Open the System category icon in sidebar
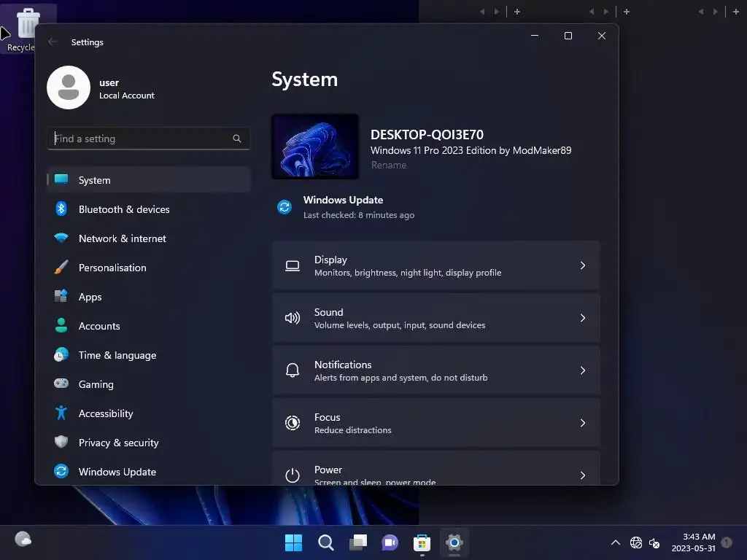747x560 pixels. [x=61, y=179]
